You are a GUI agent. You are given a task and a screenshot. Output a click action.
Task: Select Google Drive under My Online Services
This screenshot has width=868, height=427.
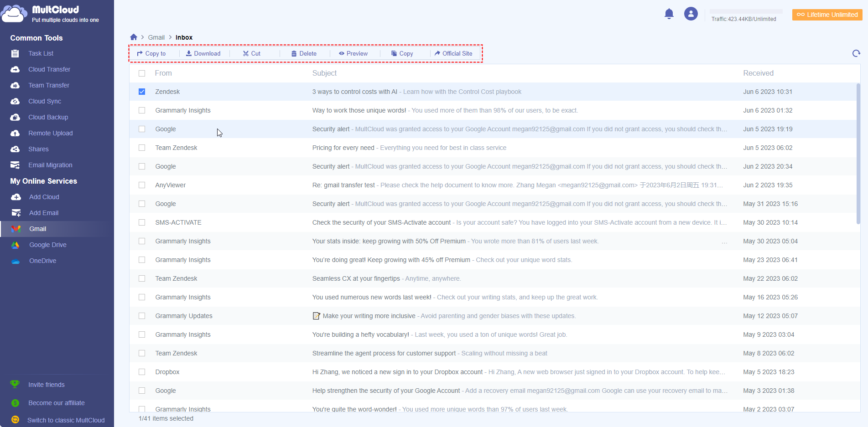pyautogui.click(x=48, y=245)
